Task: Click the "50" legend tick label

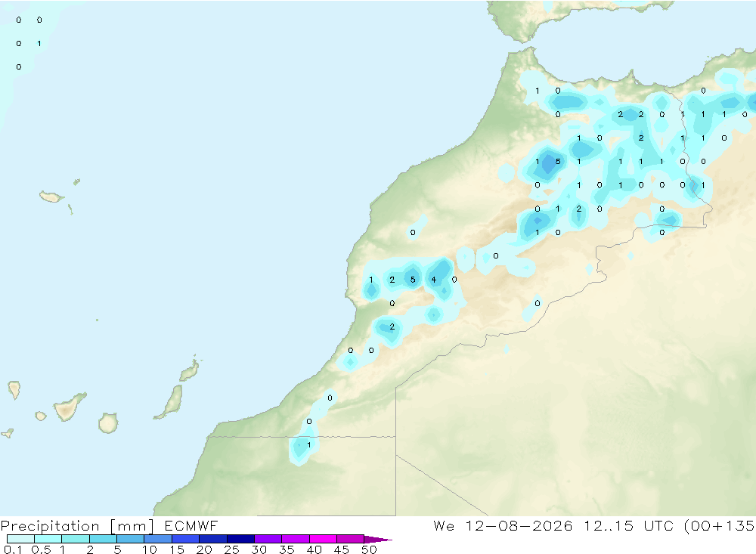Action: [369, 549]
